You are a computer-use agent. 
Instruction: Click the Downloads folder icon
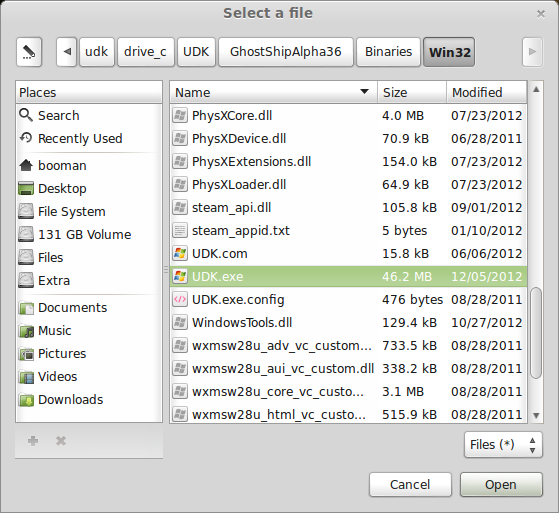click(x=26, y=400)
